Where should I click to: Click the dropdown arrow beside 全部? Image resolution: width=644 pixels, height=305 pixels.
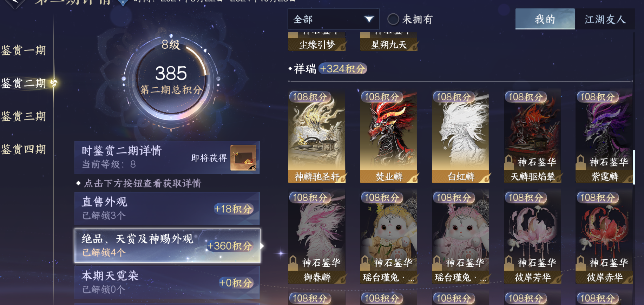tap(369, 19)
